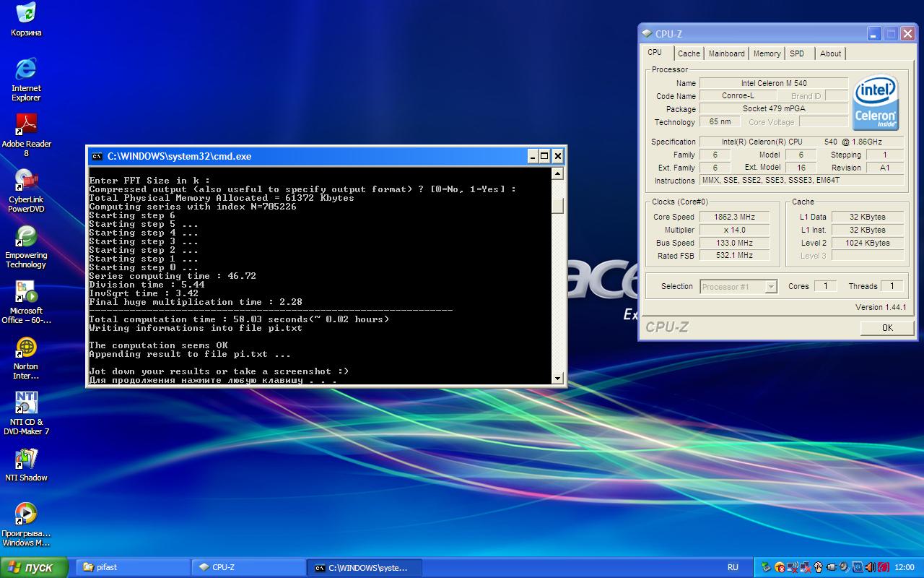The width and height of the screenshot is (924, 578).
Task: Click the Multiplier value 'x 14.0'
Action: coord(734,230)
